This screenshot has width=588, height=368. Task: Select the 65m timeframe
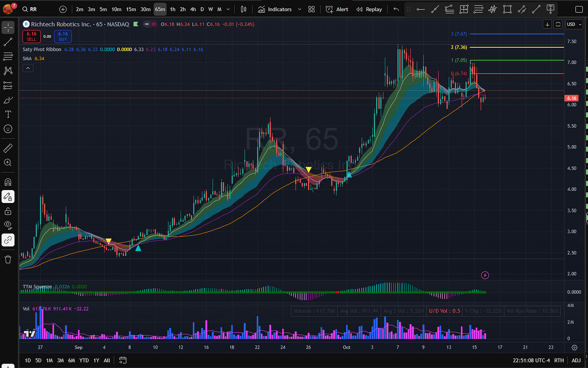click(x=160, y=9)
